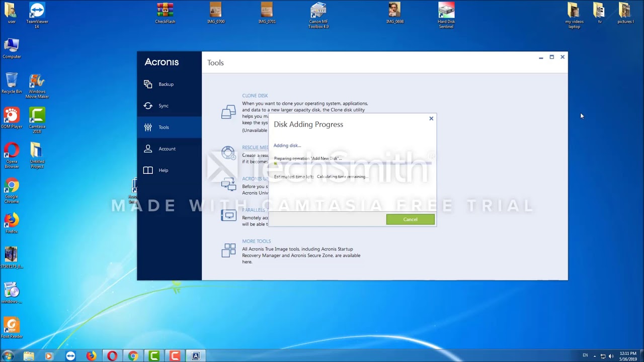
Task: Open Windows Explorer from the taskbar
Action: pyautogui.click(x=29, y=356)
